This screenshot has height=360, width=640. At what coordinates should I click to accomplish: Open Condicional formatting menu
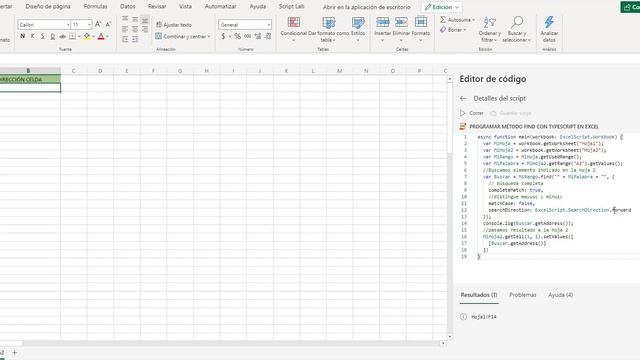point(293,28)
